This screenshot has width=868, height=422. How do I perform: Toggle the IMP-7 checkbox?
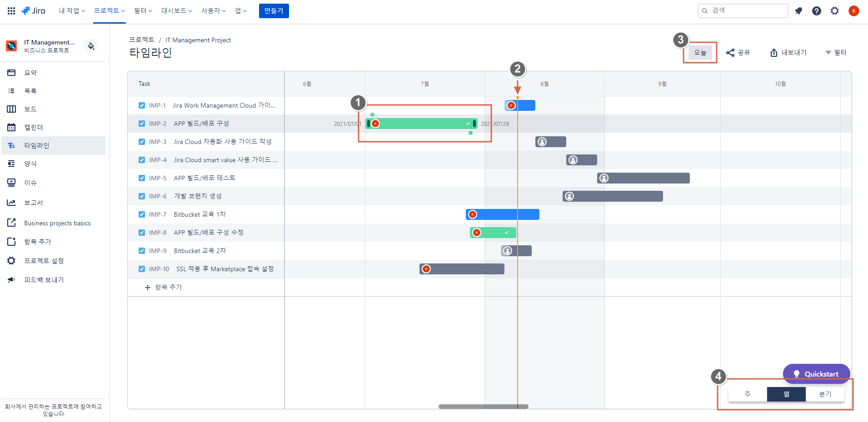coord(142,214)
